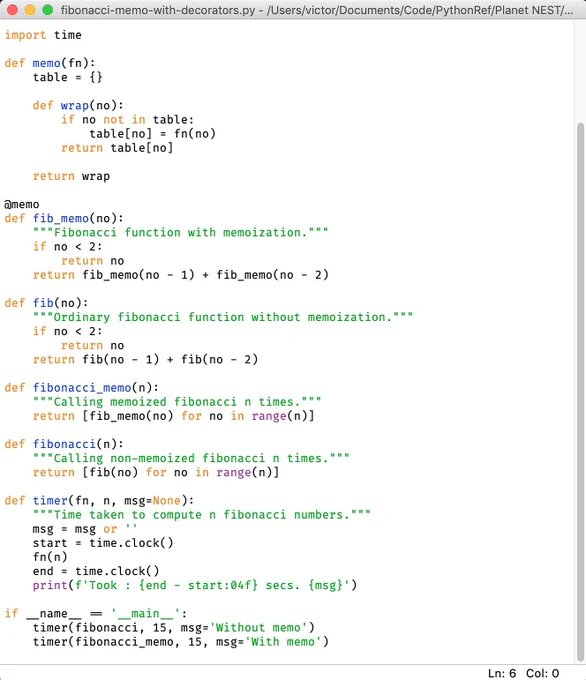
Task: Click docstring 'Ordinary fibonacci function without memoization.'
Action: (x=223, y=317)
